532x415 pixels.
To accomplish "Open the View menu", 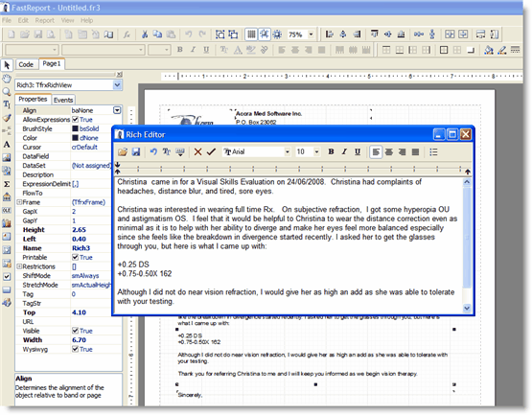I will click(67, 20).
